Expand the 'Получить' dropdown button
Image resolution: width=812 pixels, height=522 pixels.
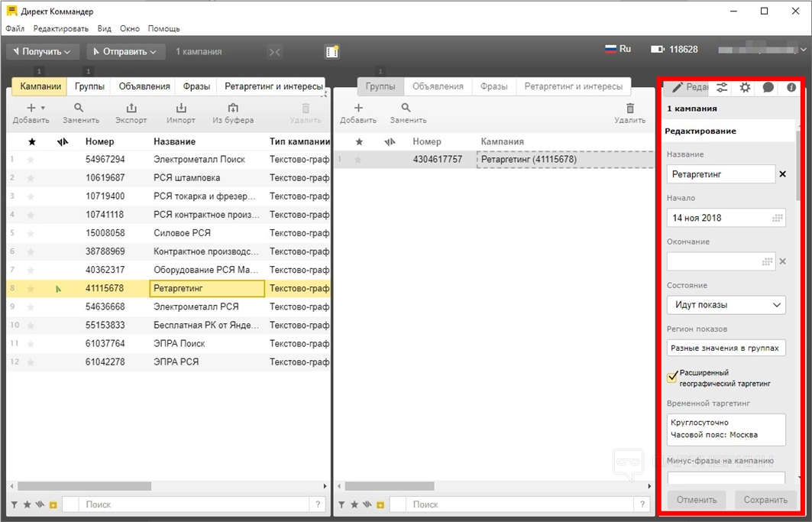pos(42,51)
